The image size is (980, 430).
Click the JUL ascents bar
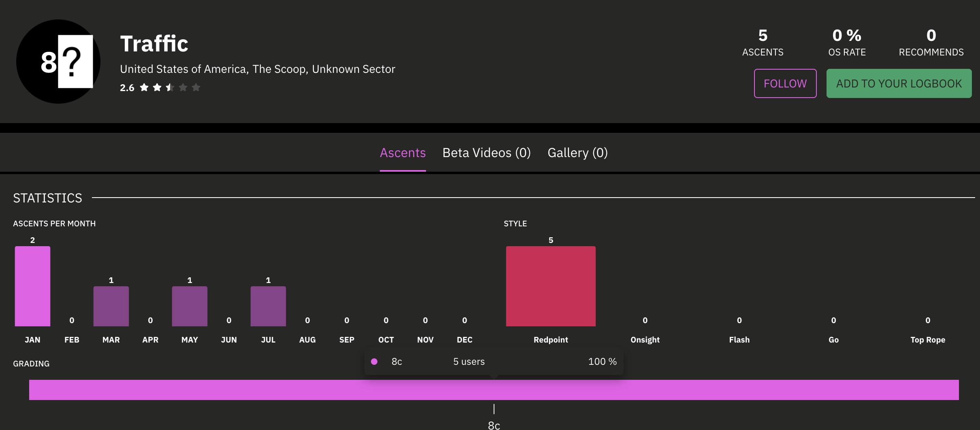[268, 306]
